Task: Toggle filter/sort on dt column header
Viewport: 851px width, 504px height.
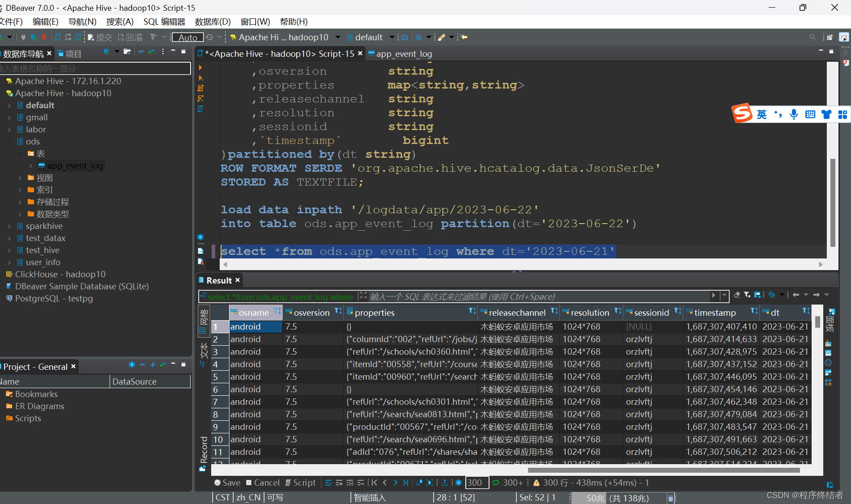Action: pyautogui.click(x=806, y=311)
